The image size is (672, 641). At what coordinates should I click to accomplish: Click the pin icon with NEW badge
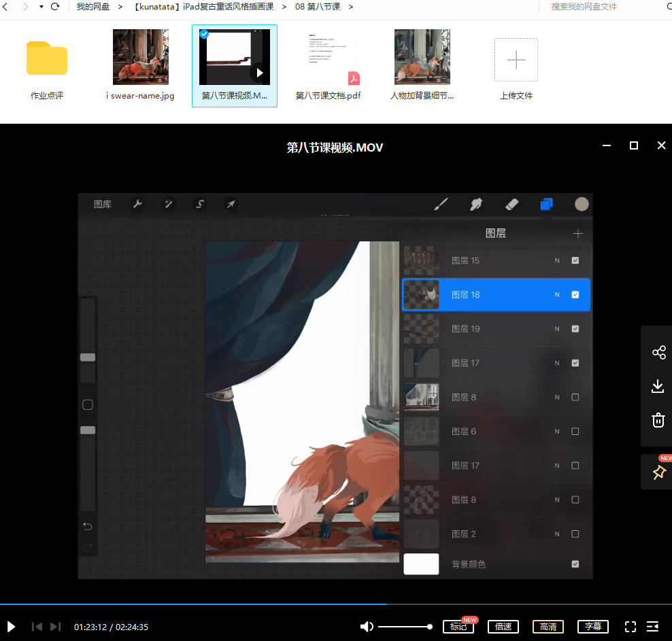(x=658, y=472)
